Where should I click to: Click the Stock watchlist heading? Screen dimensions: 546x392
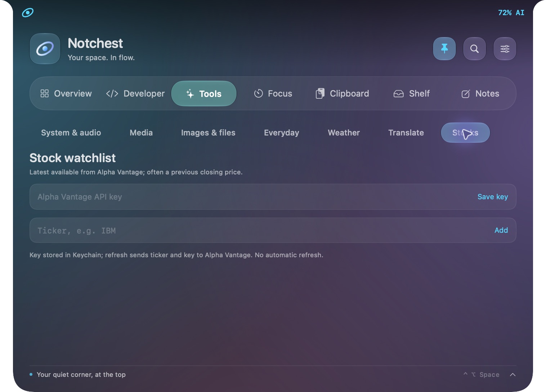click(x=72, y=158)
